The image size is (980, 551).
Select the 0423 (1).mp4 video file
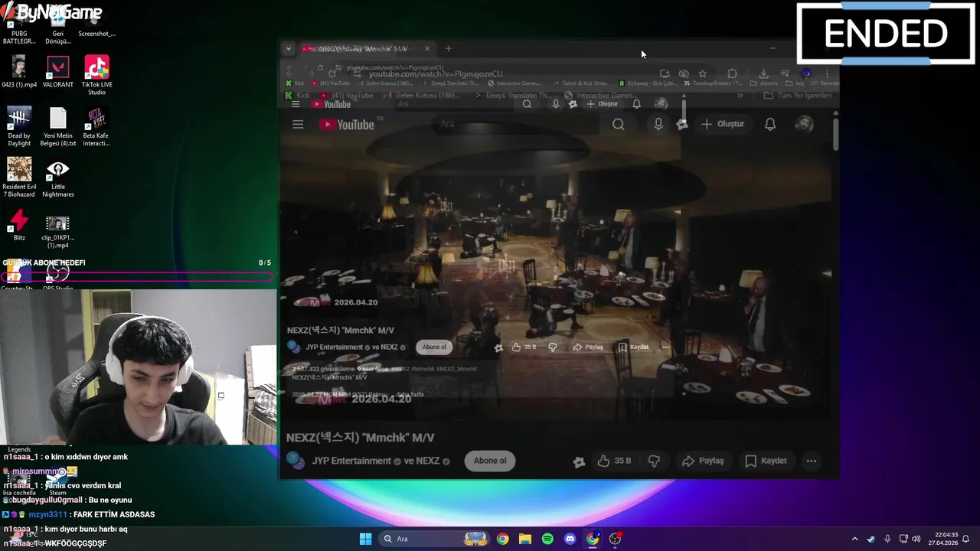pyautogui.click(x=19, y=71)
